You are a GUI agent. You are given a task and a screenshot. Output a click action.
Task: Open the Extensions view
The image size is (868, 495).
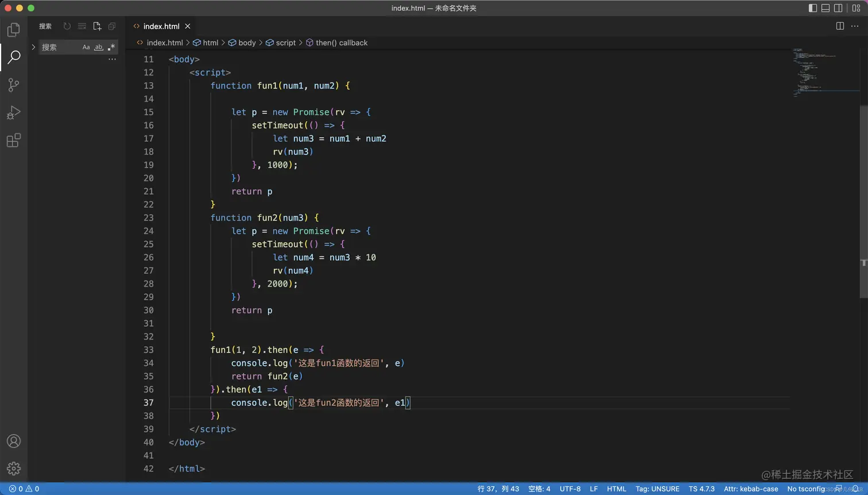[14, 140]
